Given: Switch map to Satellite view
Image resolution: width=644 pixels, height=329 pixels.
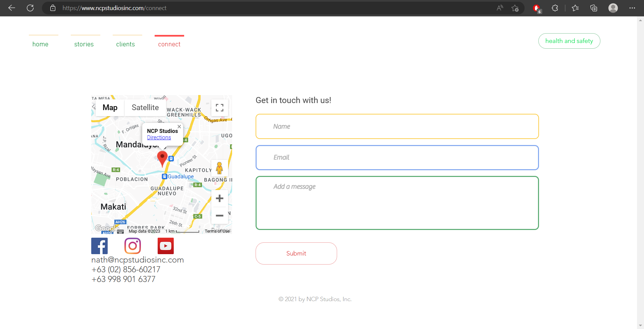Looking at the screenshot, I should click(x=145, y=107).
